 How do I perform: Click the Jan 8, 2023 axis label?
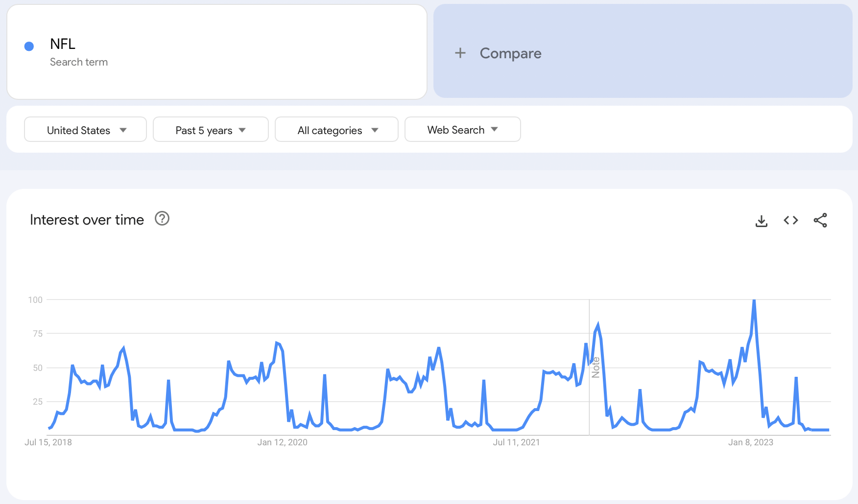point(751,442)
